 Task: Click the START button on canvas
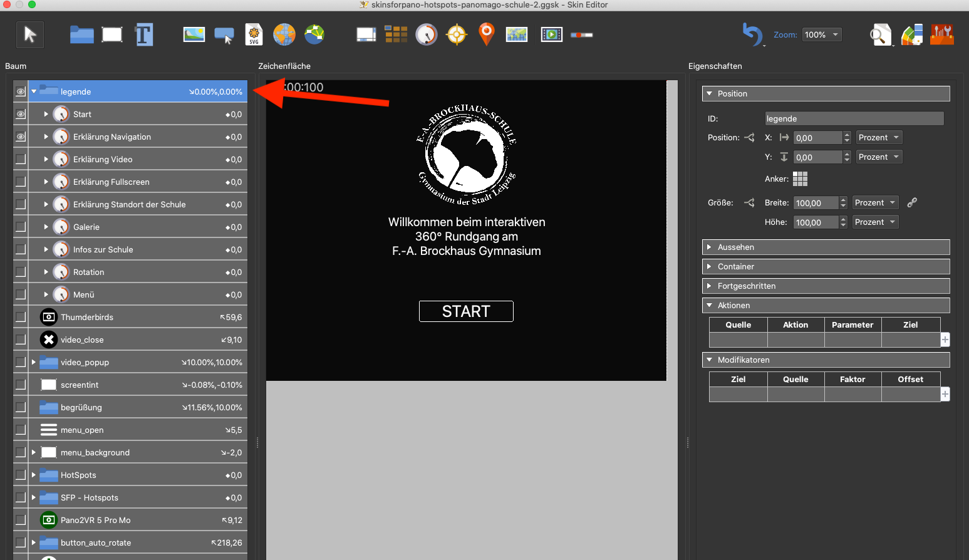[466, 311]
